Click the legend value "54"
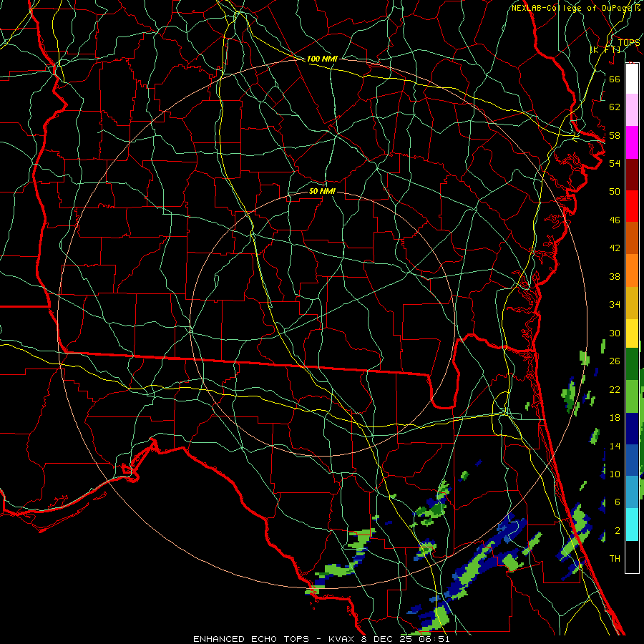Image resolution: width=644 pixels, height=644 pixels. tap(615, 163)
